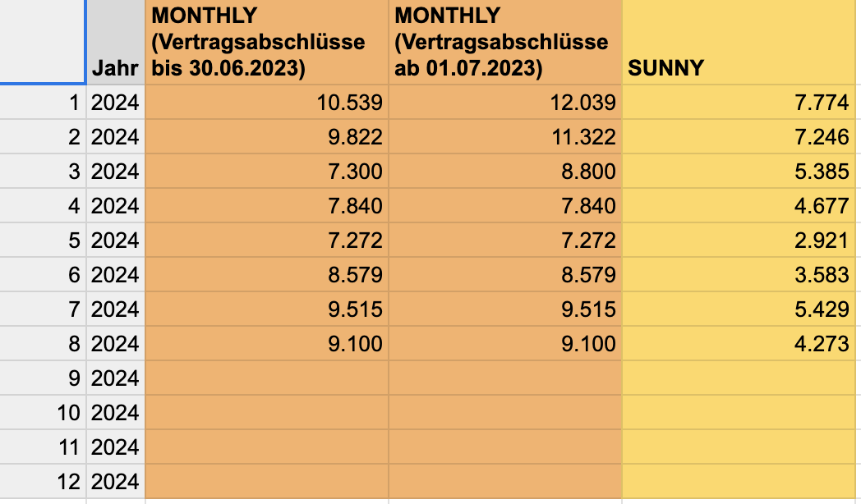Screen dimensions: 861x504
Task: Select MONTHLY bis 30.06.2023 header cell
Action: click(x=267, y=42)
